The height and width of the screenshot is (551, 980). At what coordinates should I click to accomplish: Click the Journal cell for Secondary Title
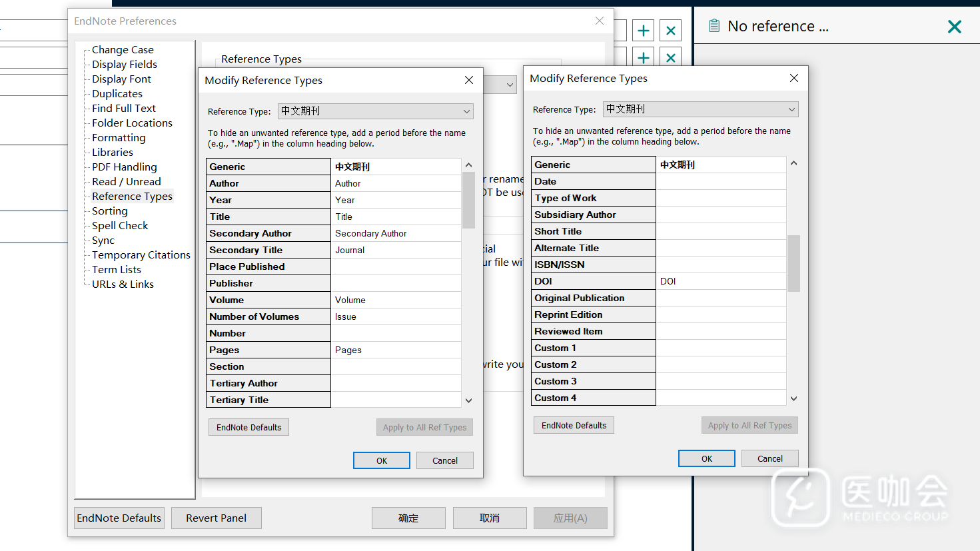pos(396,250)
